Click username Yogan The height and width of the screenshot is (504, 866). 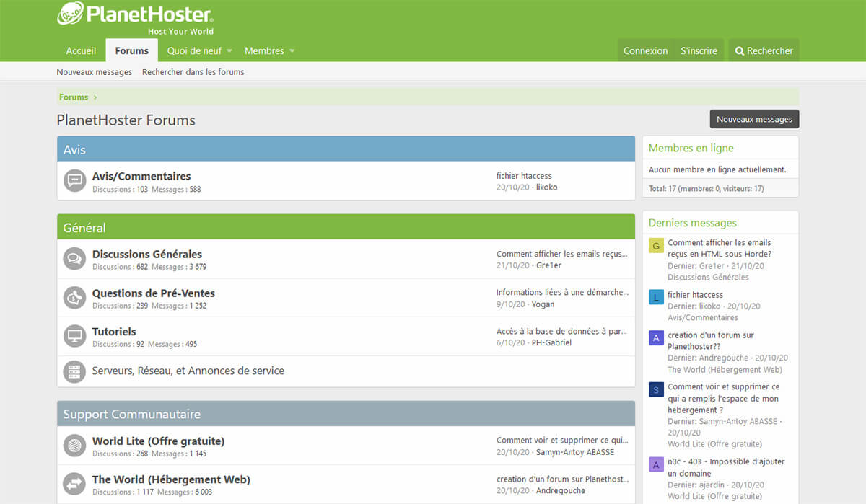pyautogui.click(x=543, y=304)
